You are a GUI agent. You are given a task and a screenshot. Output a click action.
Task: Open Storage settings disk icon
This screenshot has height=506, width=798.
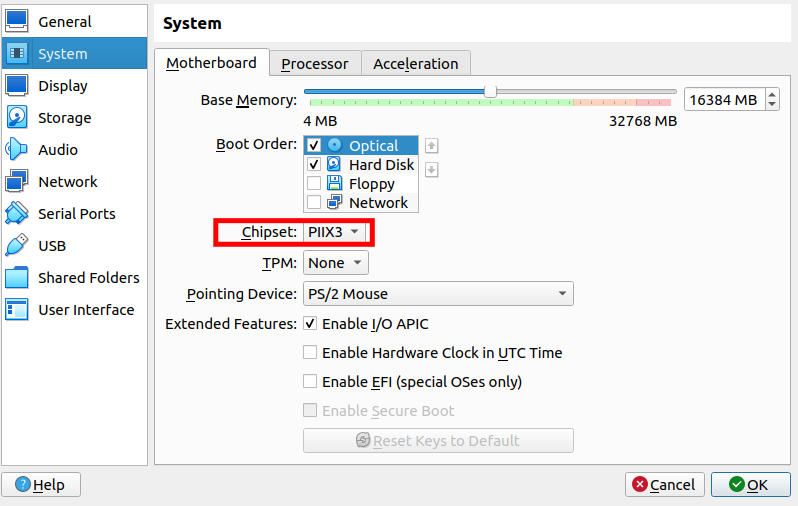pos(17,117)
